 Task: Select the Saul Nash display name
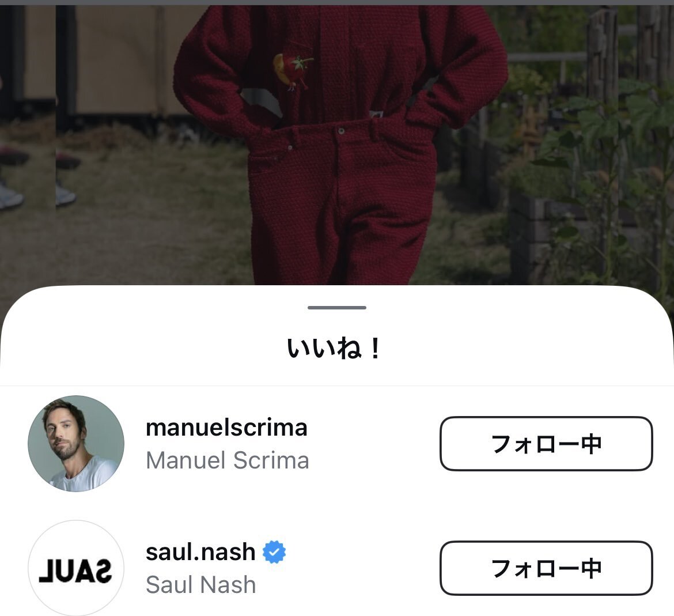[200, 585]
